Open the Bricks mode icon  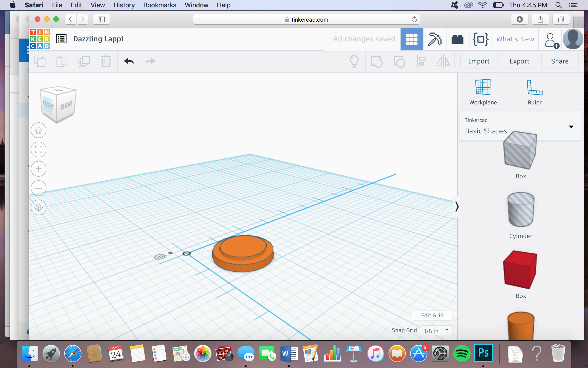[x=457, y=39]
